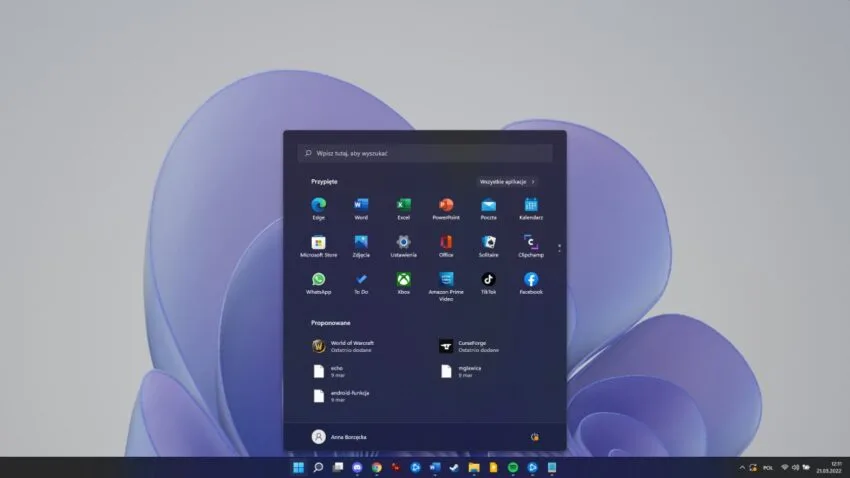Open World of Warcraft from Proponowane
The image size is (850, 478).
pyautogui.click(x=344, y=346)
